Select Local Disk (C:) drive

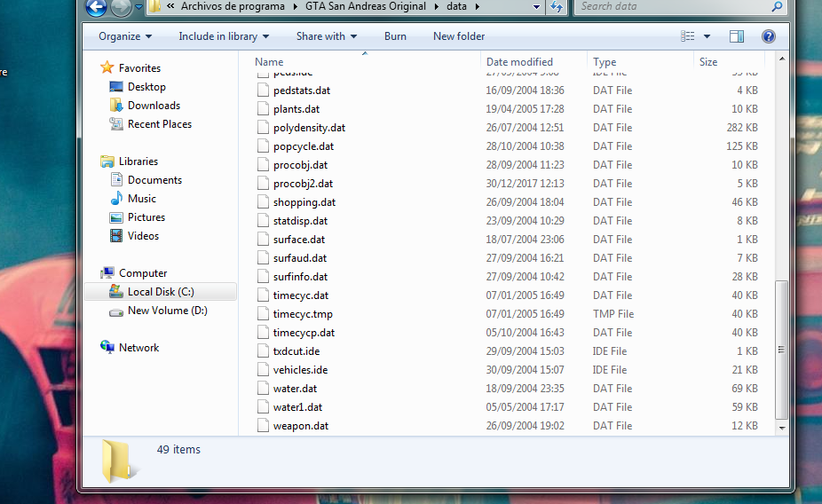click(161, 292)
